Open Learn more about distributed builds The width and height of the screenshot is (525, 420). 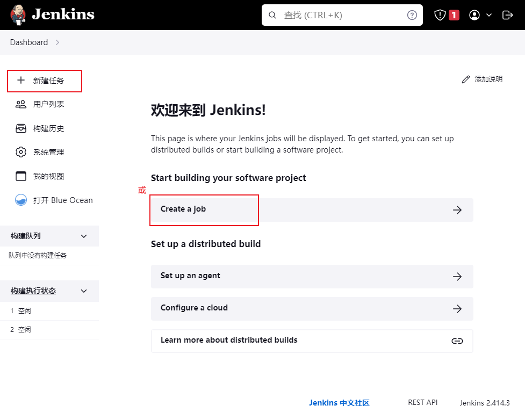(x=312, y=341)
